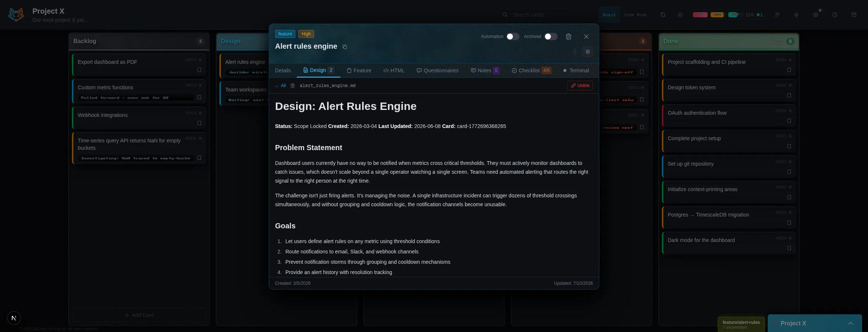Viewport: 868px width, 332px height.
Task: Click the MEM usage indicator
Action: point(717,15)
